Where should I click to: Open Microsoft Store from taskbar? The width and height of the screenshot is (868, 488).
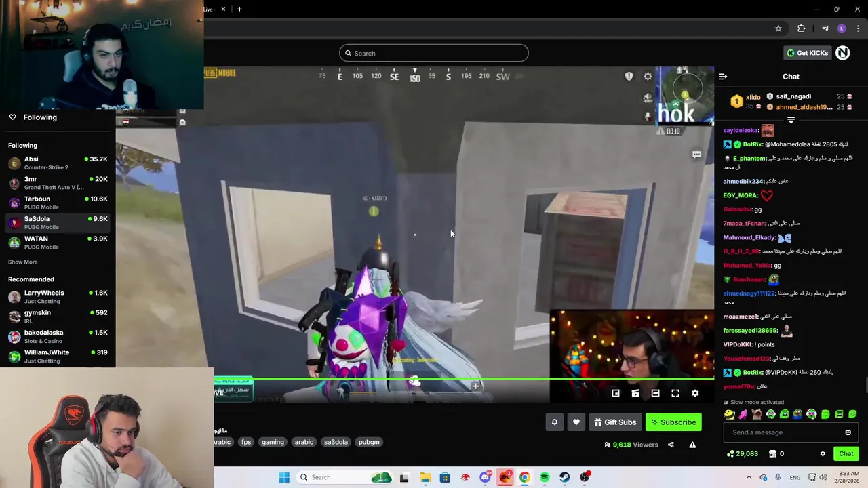click(445, 477)
